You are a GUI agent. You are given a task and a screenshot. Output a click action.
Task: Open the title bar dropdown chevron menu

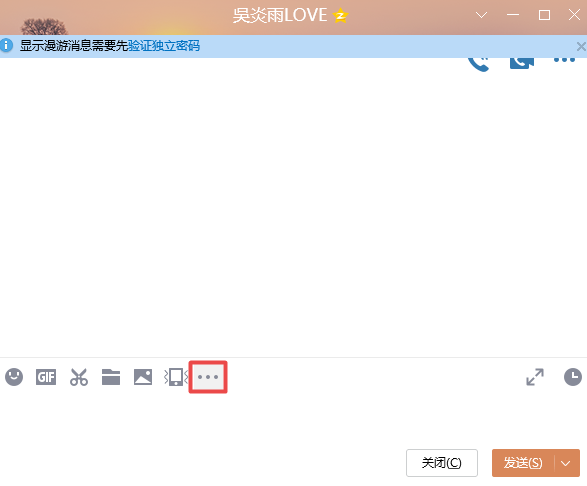(481, 15)
